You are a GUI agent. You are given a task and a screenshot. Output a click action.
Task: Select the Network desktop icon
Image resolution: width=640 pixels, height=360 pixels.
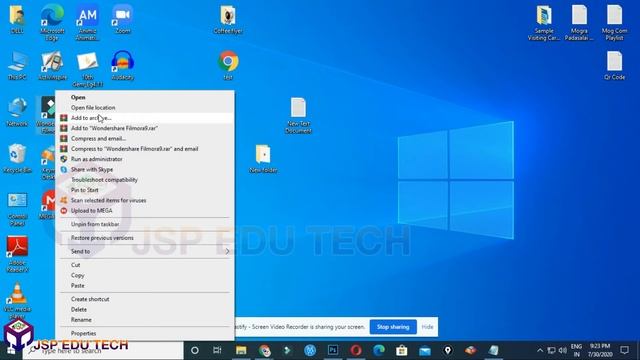tap(17, 112)
